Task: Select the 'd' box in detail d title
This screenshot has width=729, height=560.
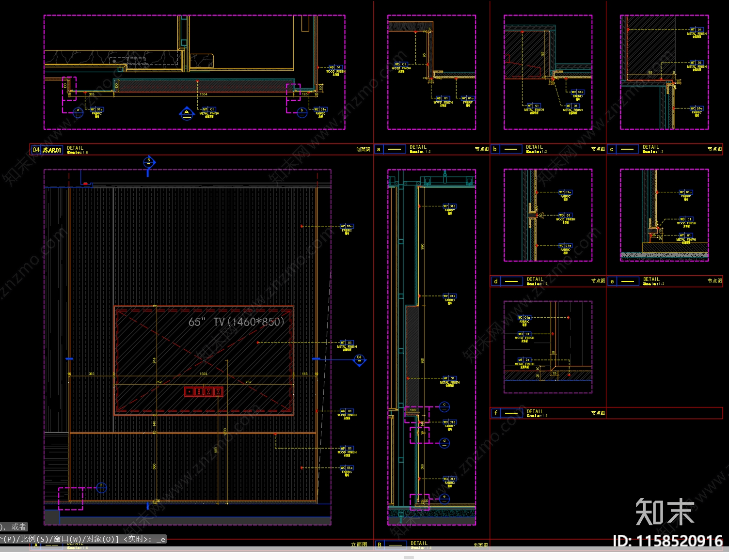Action: 495,281
